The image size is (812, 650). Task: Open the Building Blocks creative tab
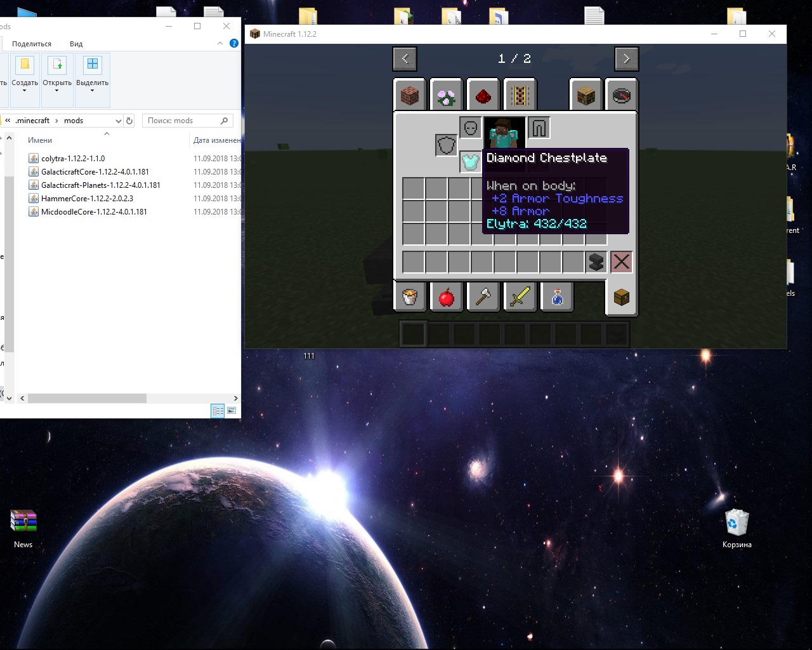pyautogui.click(x=410, y=96)
